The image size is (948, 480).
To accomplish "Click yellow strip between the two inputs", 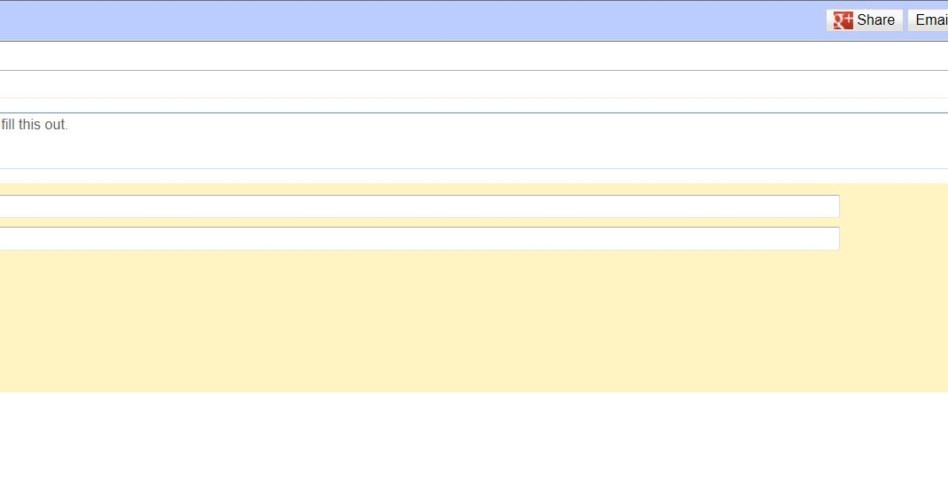I will point(420,222).
